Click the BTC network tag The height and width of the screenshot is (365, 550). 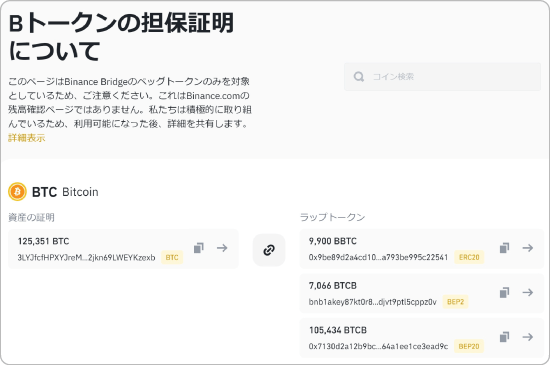[x=172, y=257]
